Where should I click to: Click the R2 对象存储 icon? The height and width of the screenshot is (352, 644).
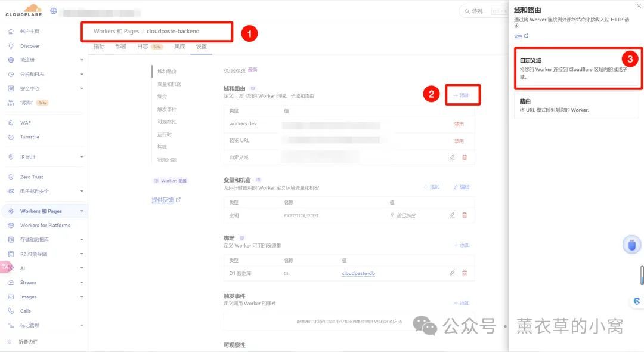click(x=11, y=254)
